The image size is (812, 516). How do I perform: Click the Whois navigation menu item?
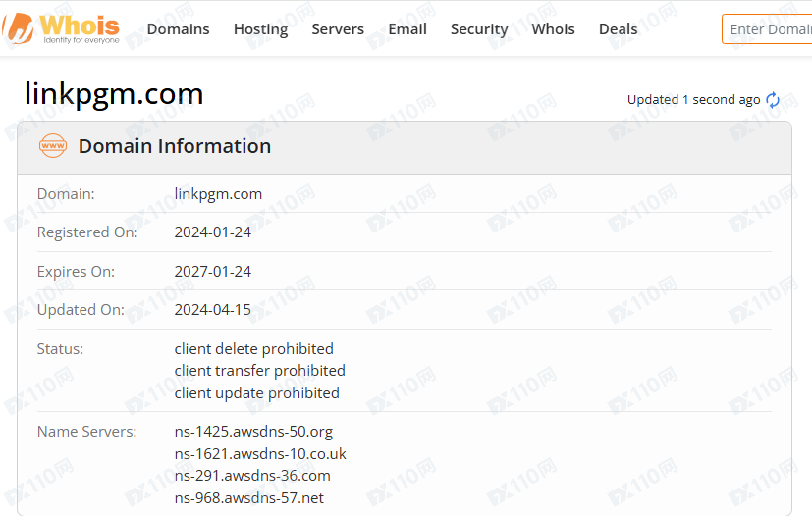(553, 29)
